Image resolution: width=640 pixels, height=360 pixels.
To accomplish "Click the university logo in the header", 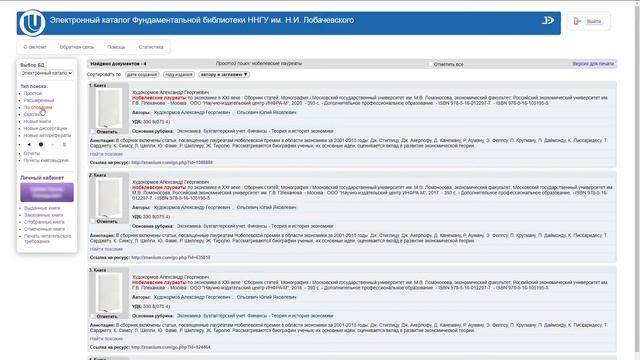I will [x=32, y=23].
